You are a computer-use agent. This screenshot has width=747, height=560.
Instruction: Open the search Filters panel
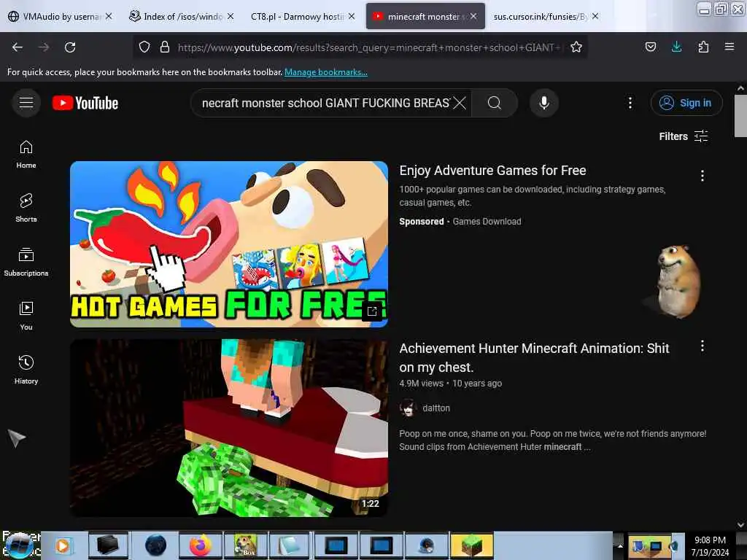coord(684,136)
